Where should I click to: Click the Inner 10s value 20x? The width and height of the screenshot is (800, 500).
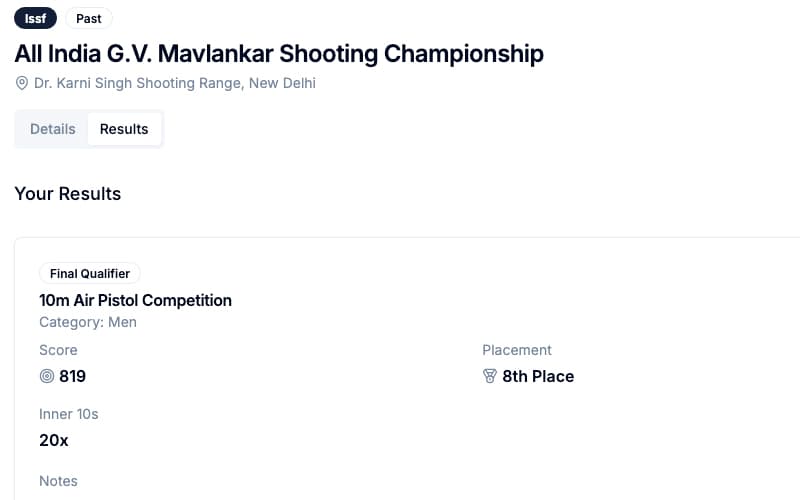click(x=54, y=440)
